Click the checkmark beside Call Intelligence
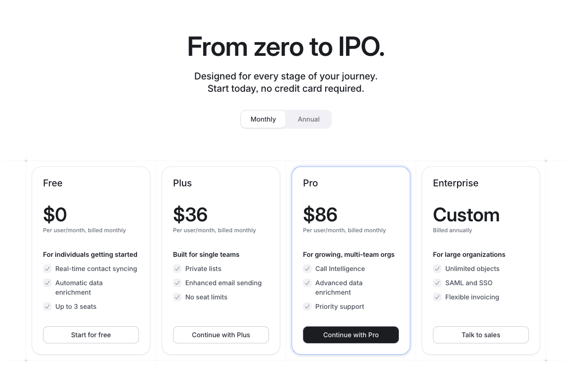The width and height of the screenshot is (588, 385). tap(307, 269)
